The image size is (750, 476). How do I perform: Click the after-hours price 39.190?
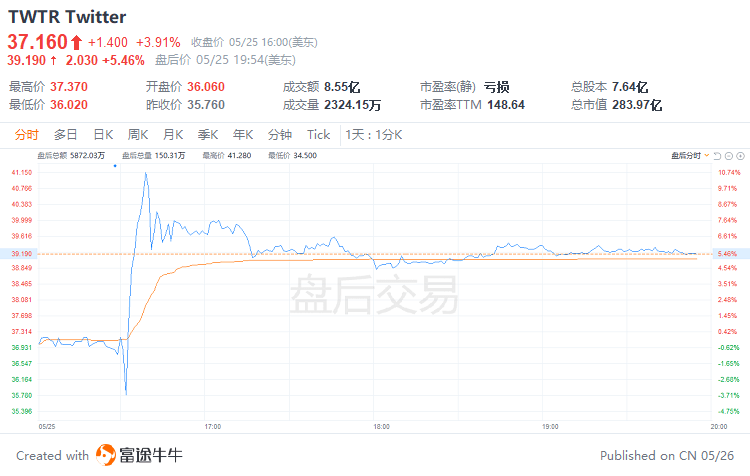(26, 60)
